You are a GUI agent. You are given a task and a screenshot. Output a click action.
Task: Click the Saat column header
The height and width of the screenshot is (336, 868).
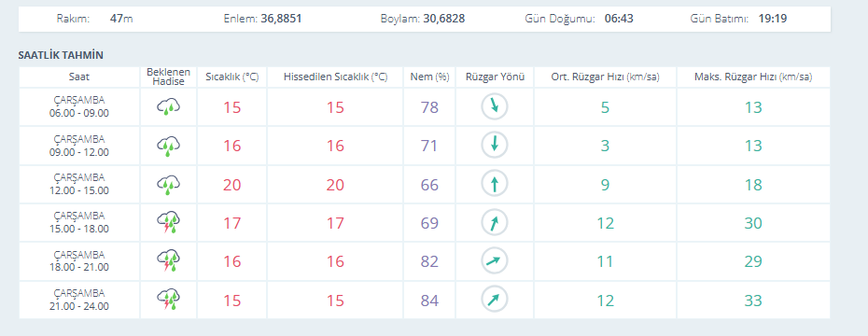point(79,77)
